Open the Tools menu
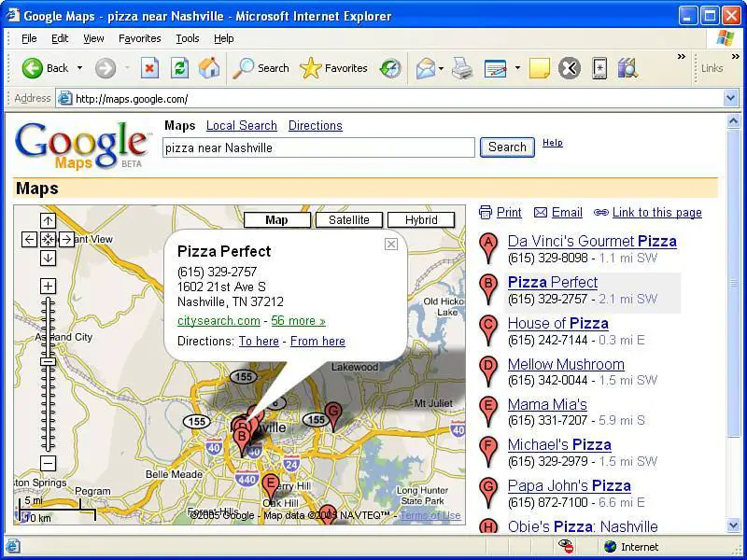The width and height of the screenshot is (747, 560). click(x=188, y=38)
